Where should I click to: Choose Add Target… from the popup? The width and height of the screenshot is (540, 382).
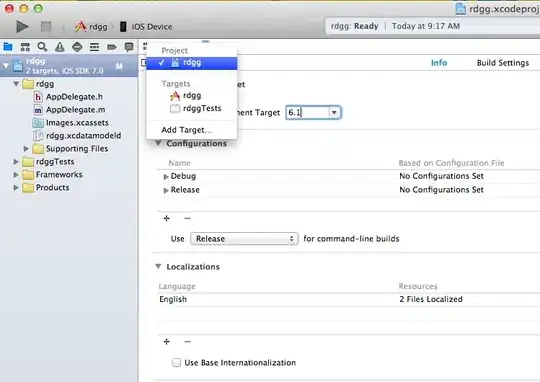pyautogui.click(x=186, y=130)
